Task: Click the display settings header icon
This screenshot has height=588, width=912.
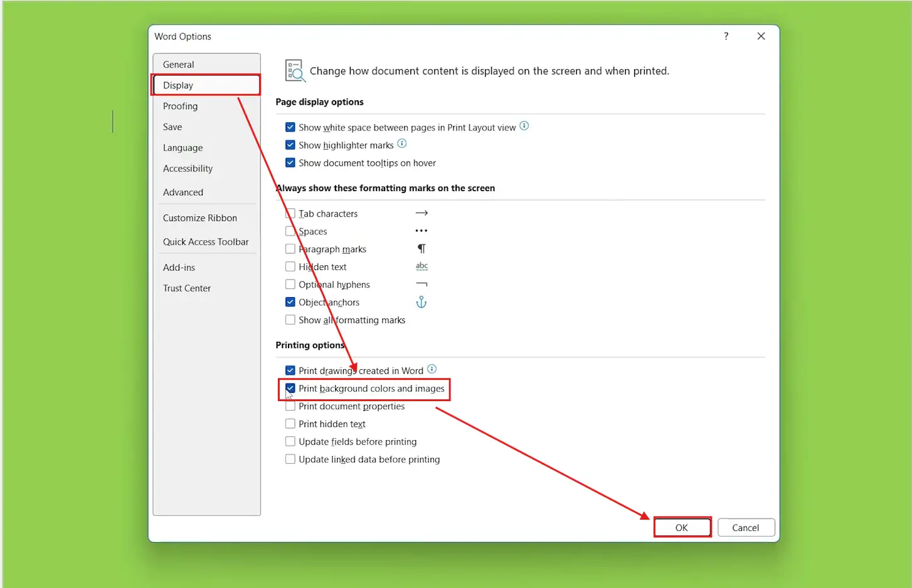Action: pos(295,71)
